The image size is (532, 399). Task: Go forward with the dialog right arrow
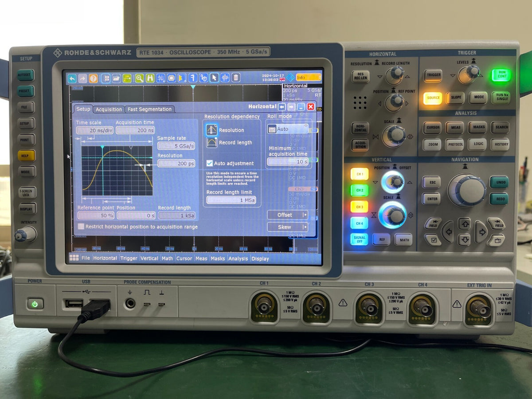(x=291, y=107)
